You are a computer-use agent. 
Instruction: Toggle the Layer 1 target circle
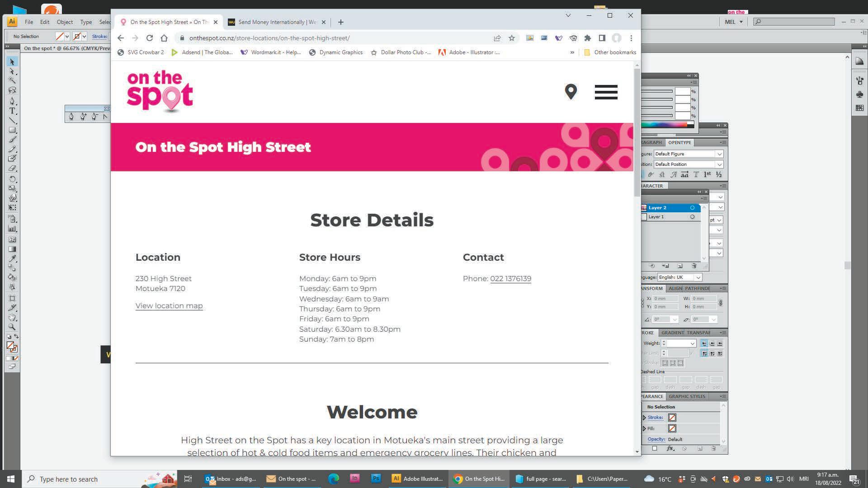tap(692, 217)
